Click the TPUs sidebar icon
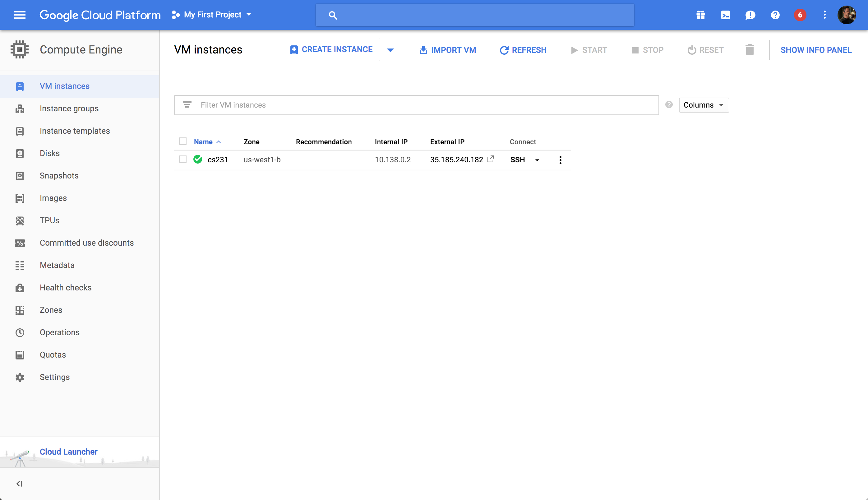The height and width of the screenshot is (500, 868). [20, 220]
